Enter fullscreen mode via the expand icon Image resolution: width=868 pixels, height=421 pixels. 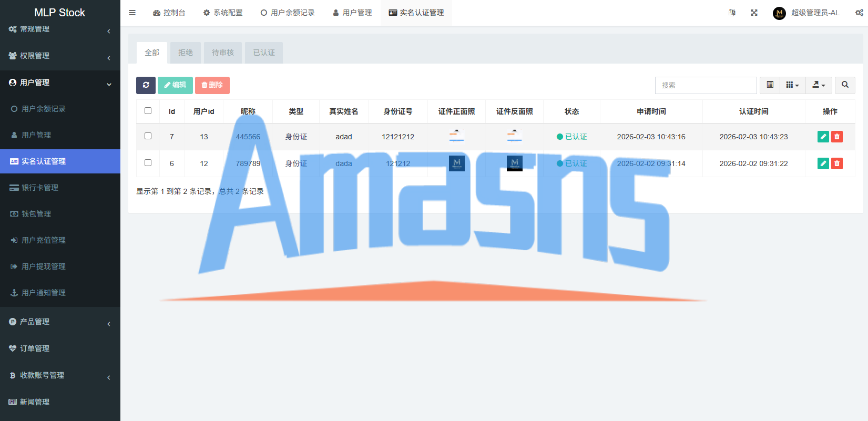[754, 13]
